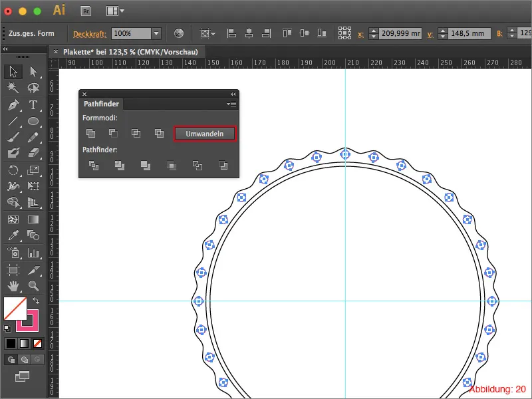Collapse the Pathfinder panel with double arrows

(x=233, y=94)
